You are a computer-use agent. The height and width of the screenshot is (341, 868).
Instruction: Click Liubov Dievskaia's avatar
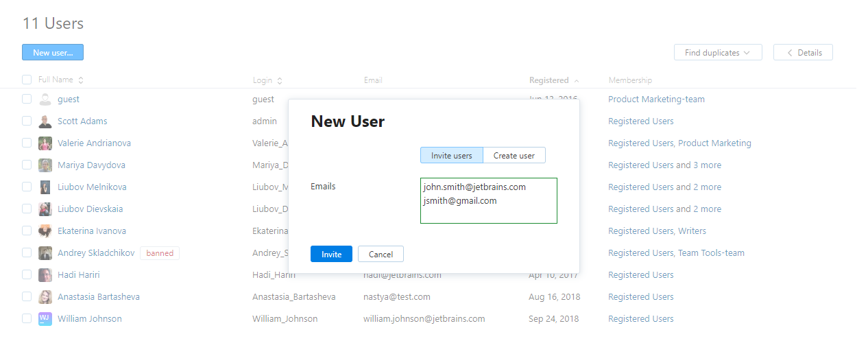point(45,209)
